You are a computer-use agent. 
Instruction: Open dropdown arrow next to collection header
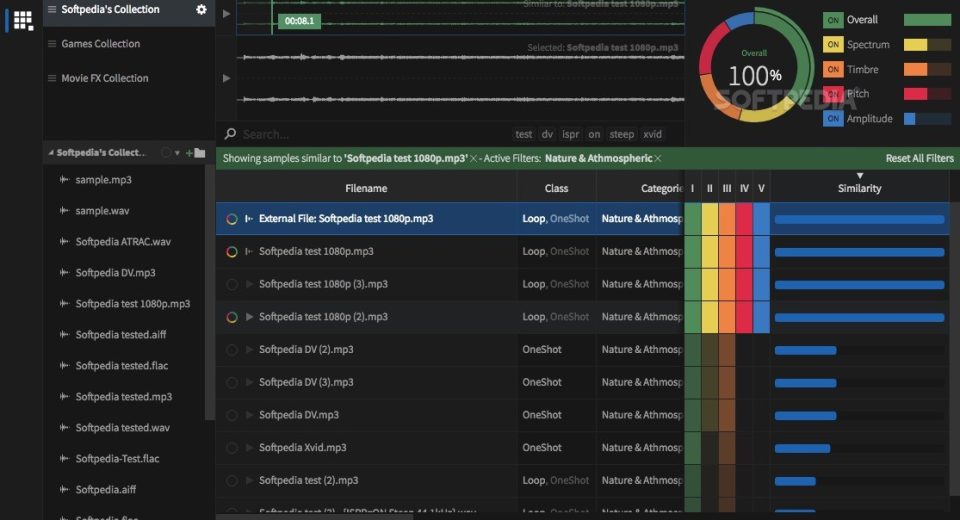tap(177, 153)
